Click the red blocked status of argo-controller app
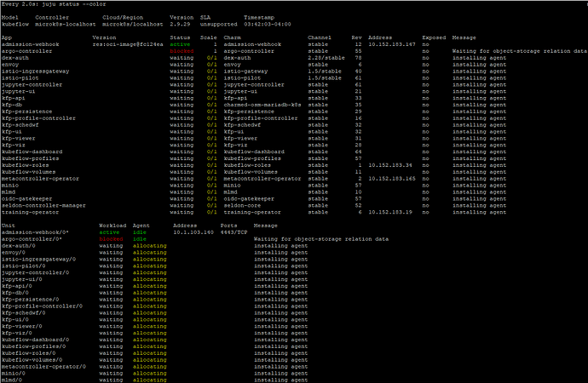Viewport: 588px width, 383px height. [182, 51]
